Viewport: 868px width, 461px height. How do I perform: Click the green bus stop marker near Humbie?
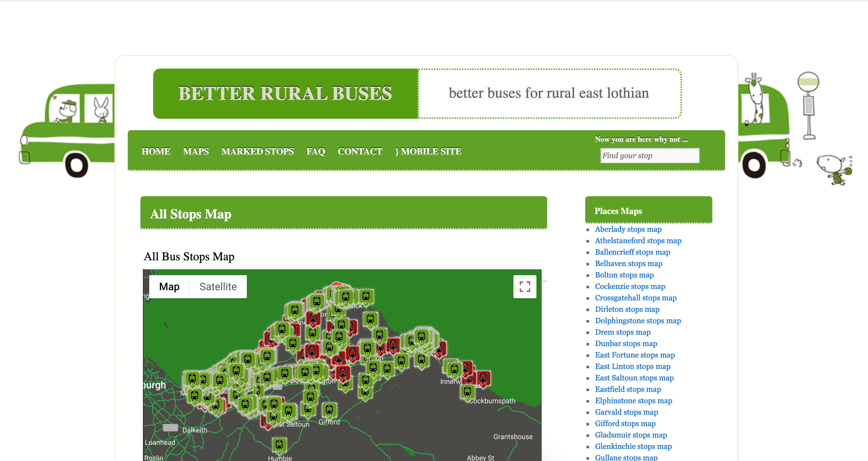[x=279, y=445]
